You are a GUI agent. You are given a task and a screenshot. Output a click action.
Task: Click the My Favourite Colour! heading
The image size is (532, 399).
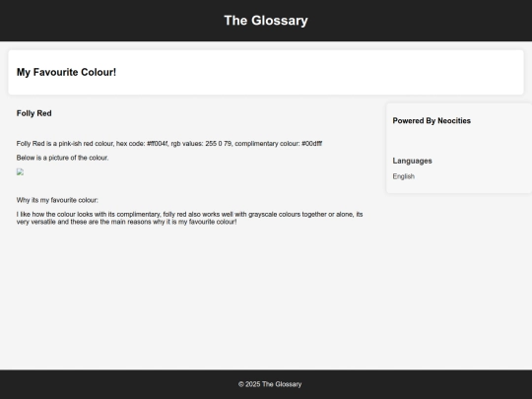67,72
